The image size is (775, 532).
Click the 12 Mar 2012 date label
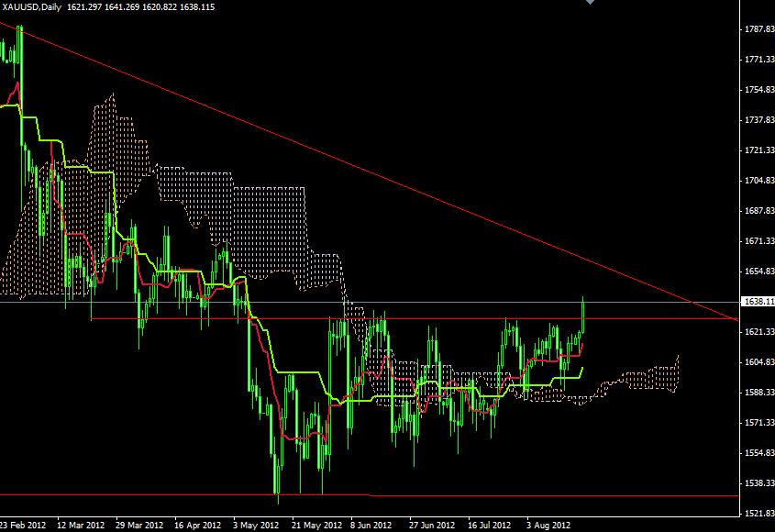81,525
